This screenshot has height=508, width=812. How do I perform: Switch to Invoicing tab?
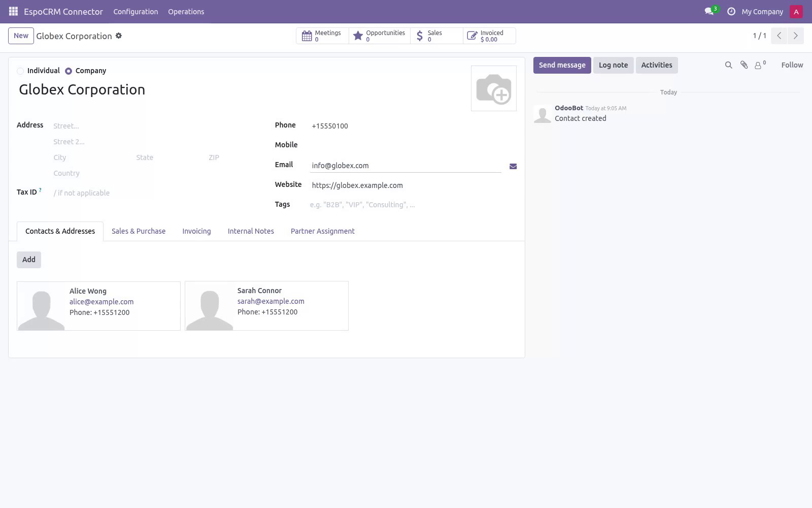click(196, 231)
